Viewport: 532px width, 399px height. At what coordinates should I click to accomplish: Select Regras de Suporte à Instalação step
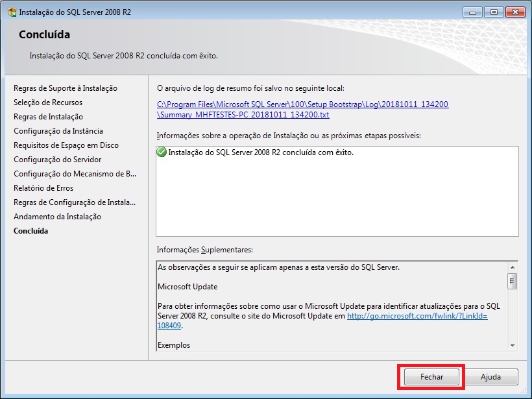tap(66, 88)
